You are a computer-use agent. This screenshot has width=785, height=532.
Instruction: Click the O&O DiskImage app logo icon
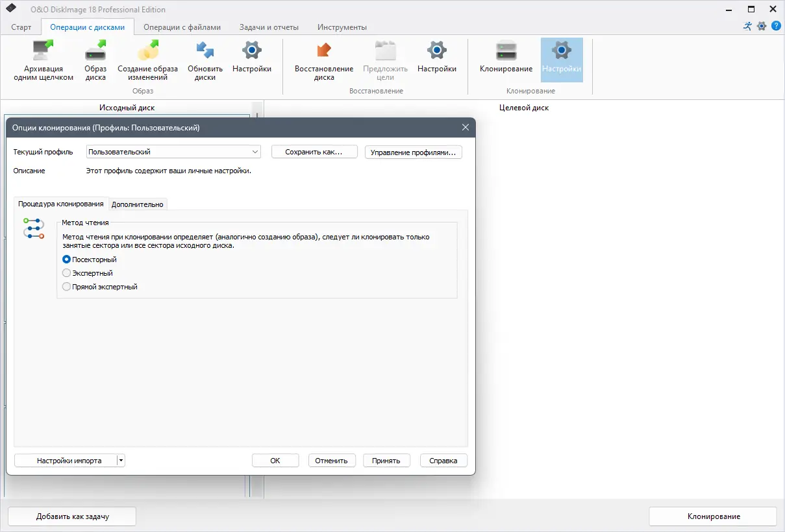pyautogui.click(x=11, y=9)
